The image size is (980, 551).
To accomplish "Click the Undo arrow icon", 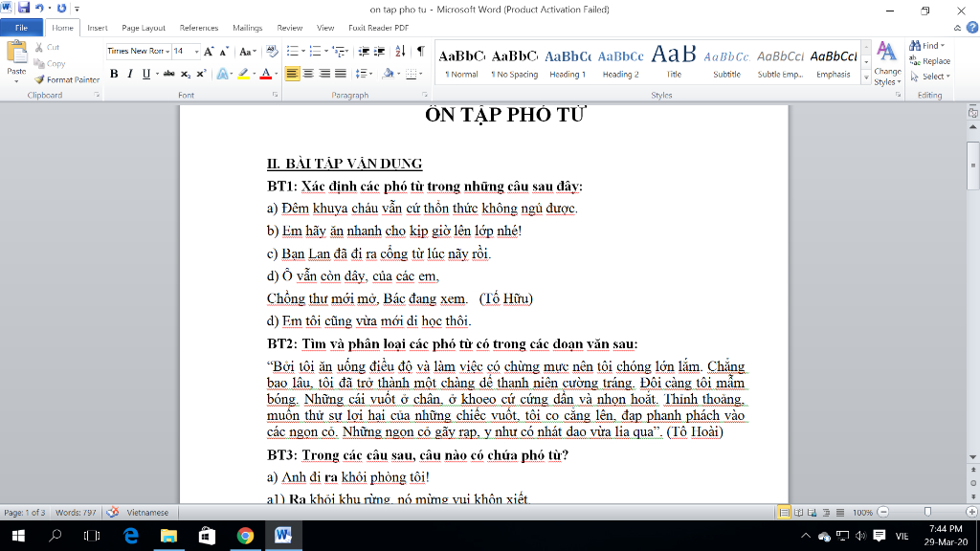I will (39, 8).
